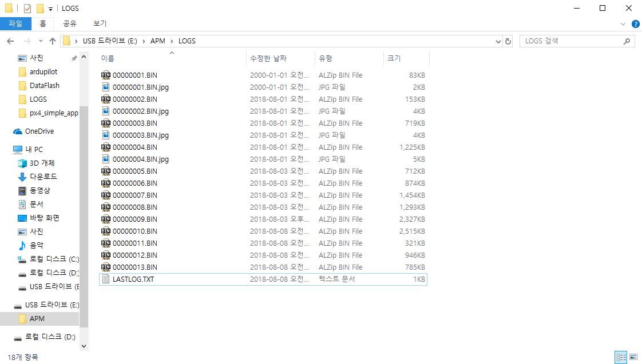Image resolution: width=642 pixels, height=364 pixels.
Task: Open 다운로드 in the navigation pane
Action: click(x=43, y=177)
